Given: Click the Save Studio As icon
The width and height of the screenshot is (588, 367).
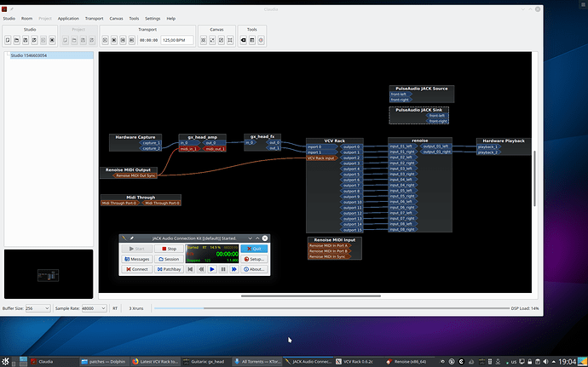Looking at the screenshot, I should click(34, 40).
